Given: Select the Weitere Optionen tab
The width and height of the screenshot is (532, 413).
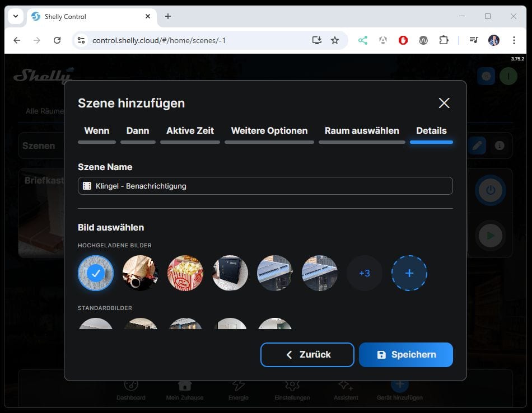Looking at the screenshot, I should (269, 131).
